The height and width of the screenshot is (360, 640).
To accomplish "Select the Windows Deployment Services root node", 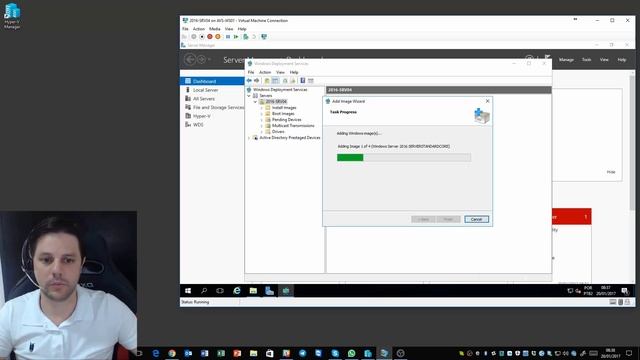I will [x=280, y=89].
